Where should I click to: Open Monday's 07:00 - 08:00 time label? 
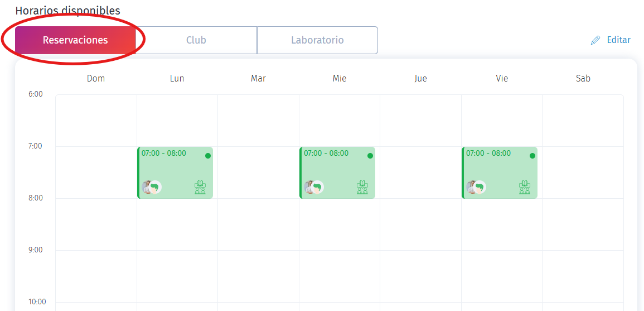(x=164, y=153)
